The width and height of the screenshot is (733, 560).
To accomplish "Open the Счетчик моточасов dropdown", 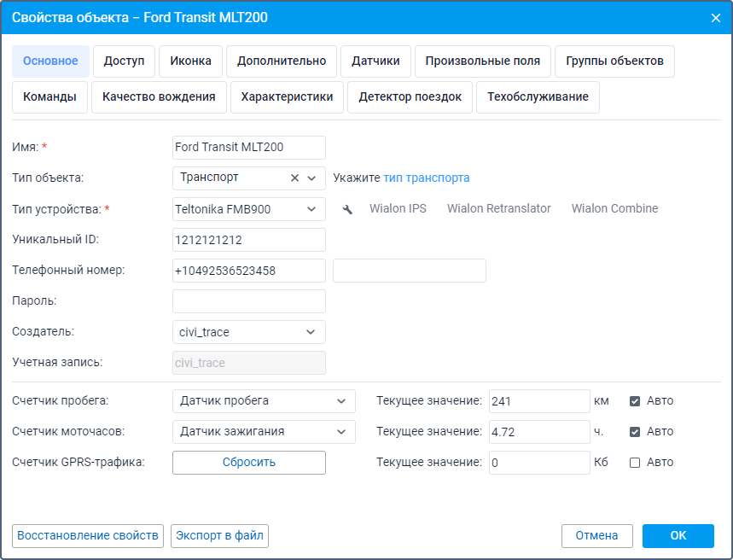I will click(341, 432).
